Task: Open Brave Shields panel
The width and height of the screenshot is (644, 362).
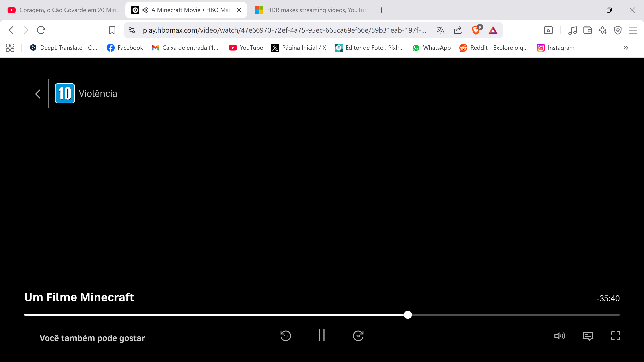Action: pos(476,30)
